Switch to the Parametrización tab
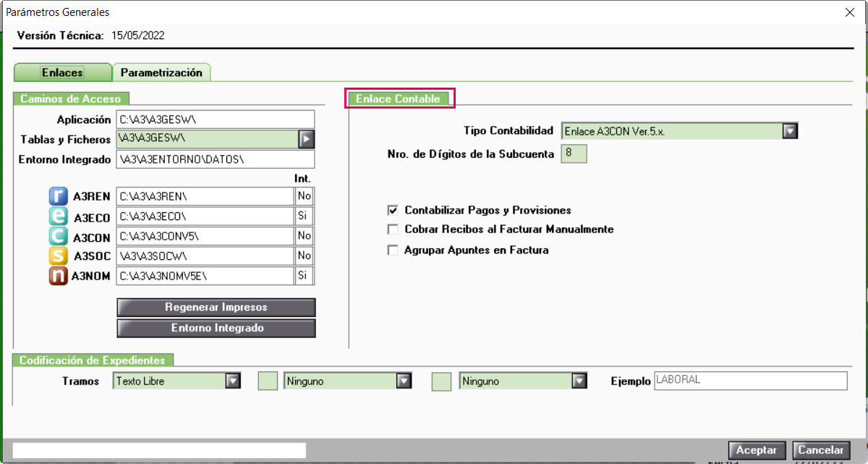 (161, 72)
